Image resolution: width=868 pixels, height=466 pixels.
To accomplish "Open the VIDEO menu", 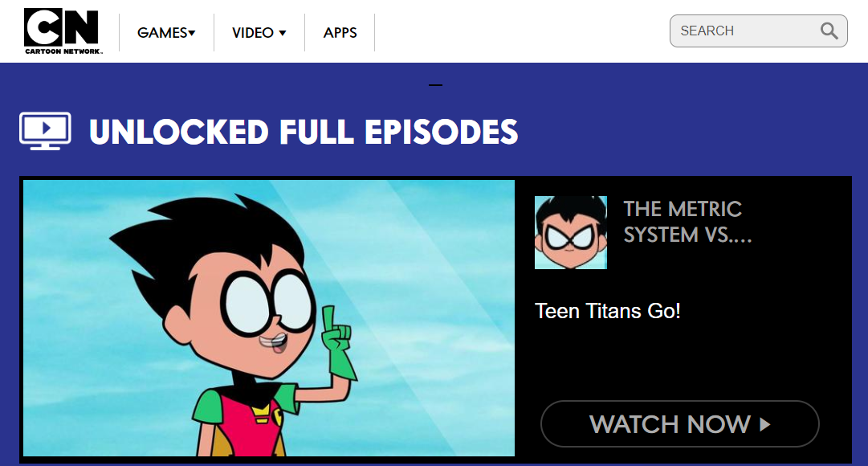I will tap(259, 33).
